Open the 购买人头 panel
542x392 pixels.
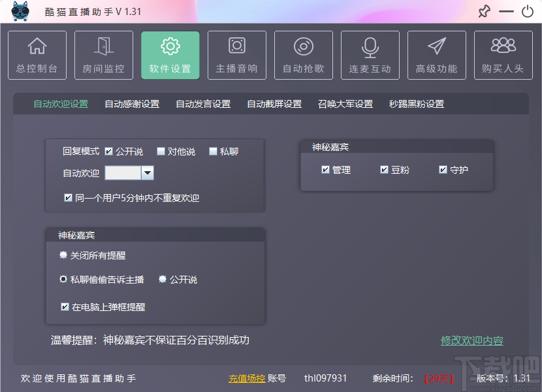pos(503,55)
